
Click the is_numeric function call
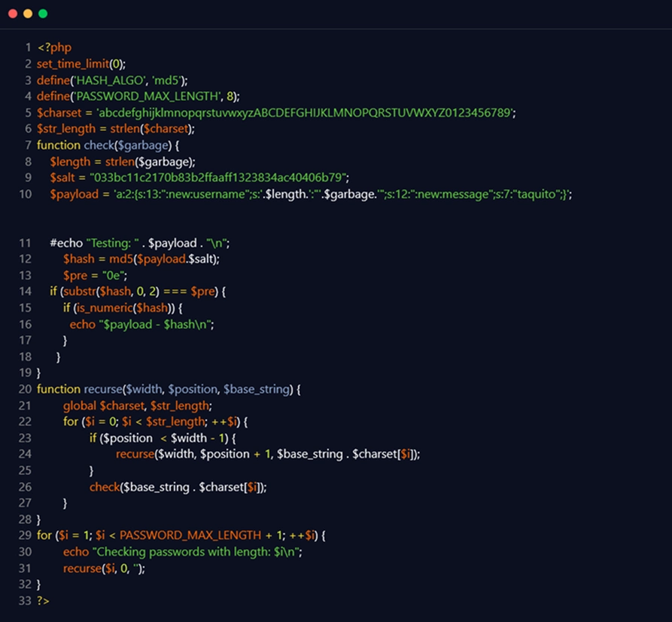102,308
